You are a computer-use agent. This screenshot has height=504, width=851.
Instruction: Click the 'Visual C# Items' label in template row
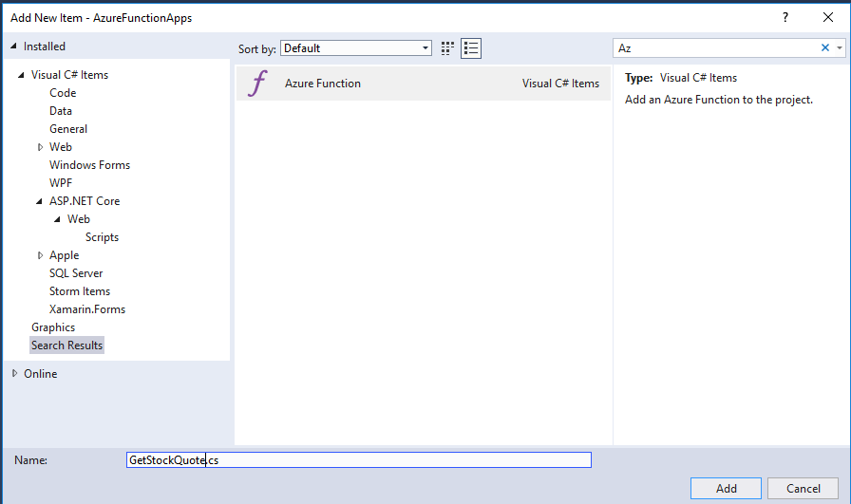click(560, 84)
